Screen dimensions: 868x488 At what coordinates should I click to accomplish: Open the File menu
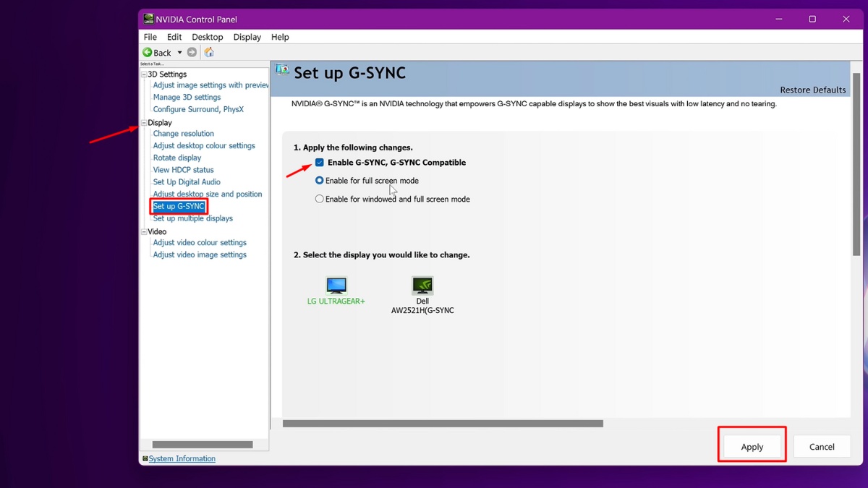[x=150, y=37]
